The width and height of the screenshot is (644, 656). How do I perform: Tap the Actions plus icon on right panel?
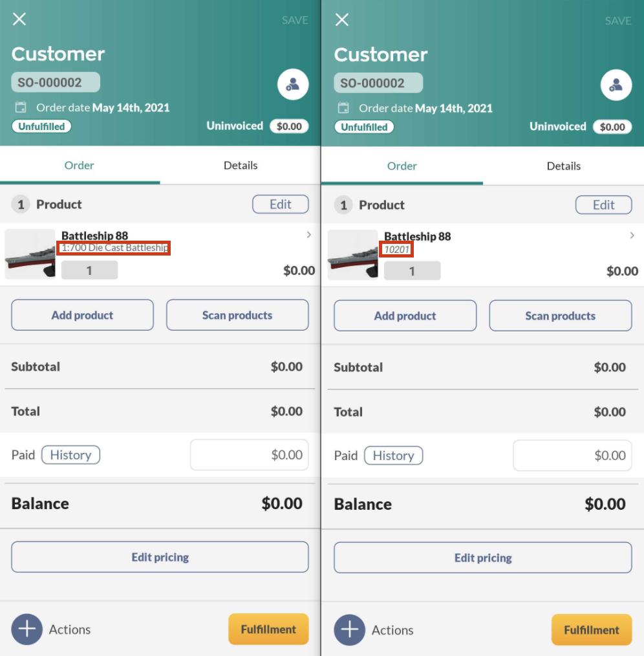(x=350, y=629)
